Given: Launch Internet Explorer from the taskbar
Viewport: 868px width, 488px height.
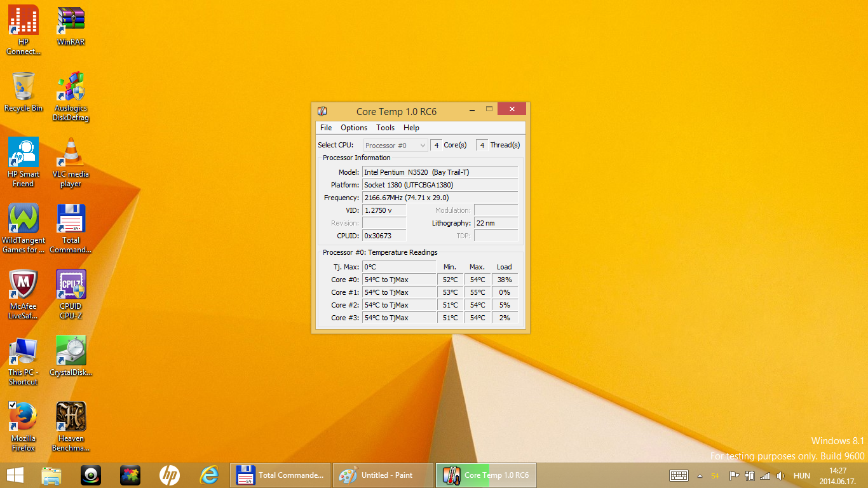Looking at the screenshot, I should point(209,475).
